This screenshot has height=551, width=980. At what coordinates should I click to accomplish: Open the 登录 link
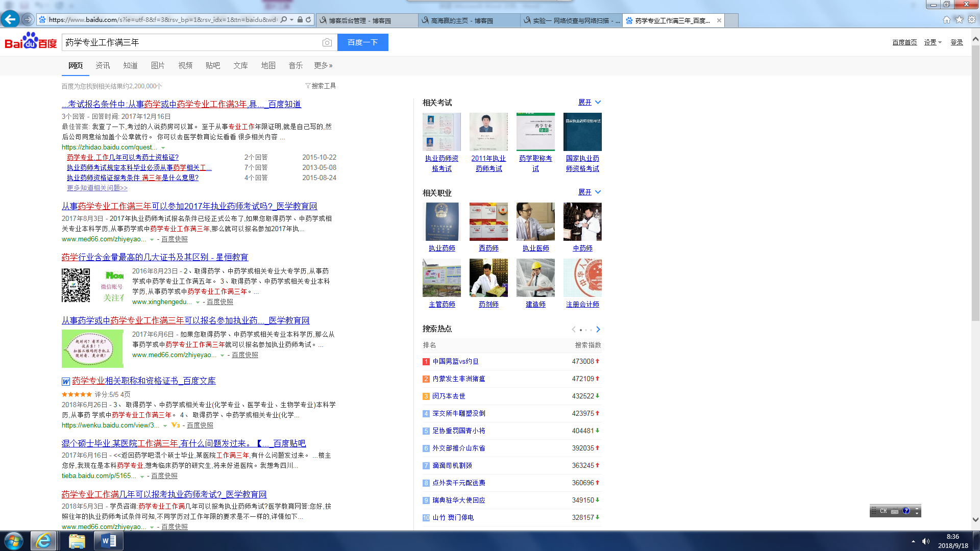(956, 42)
